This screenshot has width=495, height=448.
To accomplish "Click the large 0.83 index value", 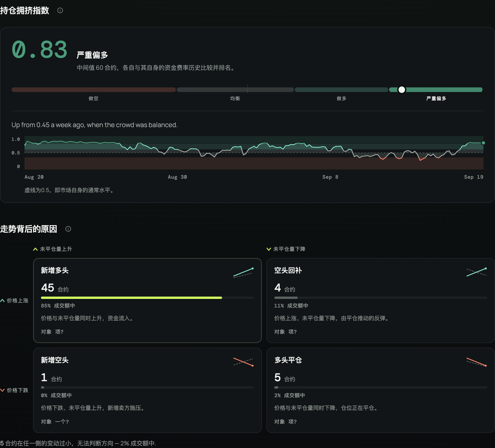I will point(40,50).
